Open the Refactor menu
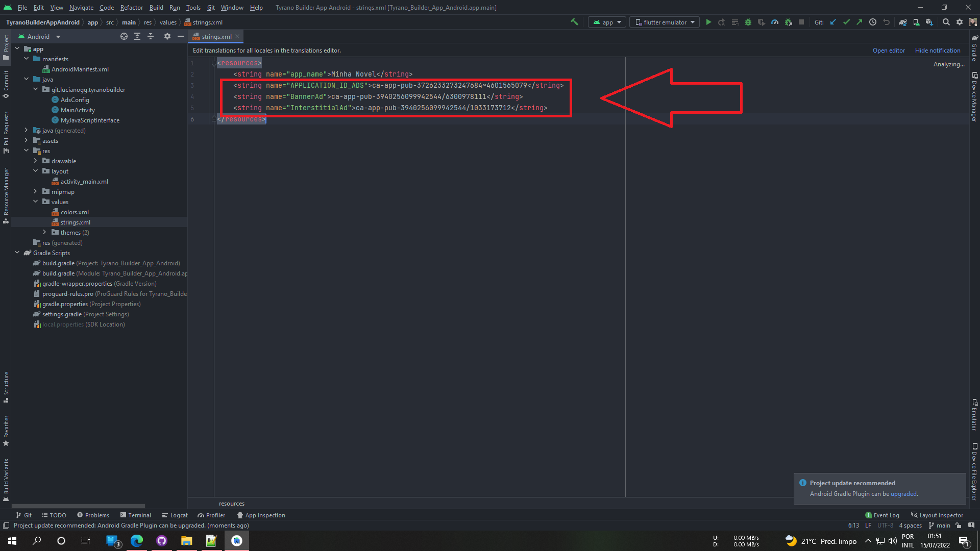Viewport: 980px width, 551px height. 131,8
